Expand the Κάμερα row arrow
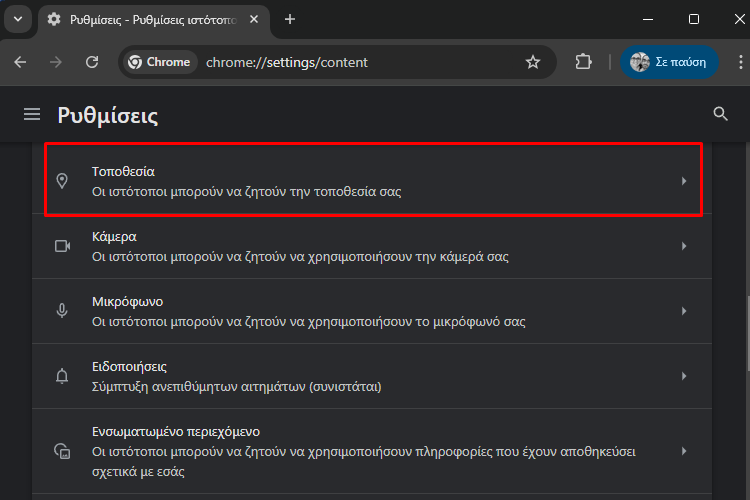The image size is (750, 500). click(x=684, y=246)
